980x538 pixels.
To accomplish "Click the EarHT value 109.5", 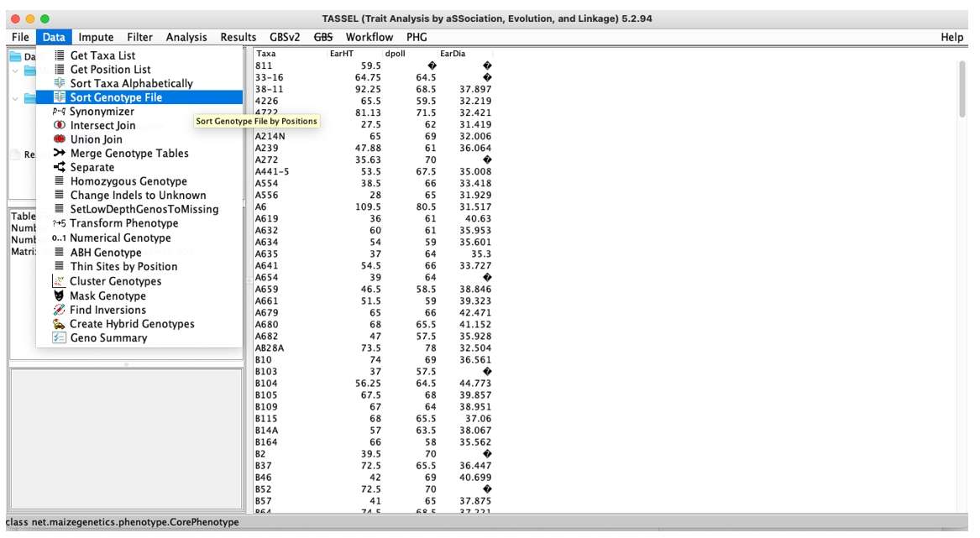I will (368, 206).
